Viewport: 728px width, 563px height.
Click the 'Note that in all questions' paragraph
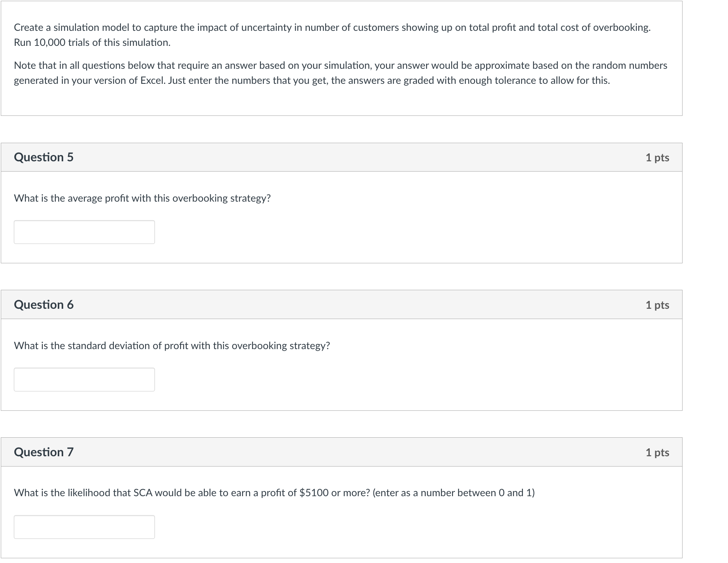[x=341, y=73]
